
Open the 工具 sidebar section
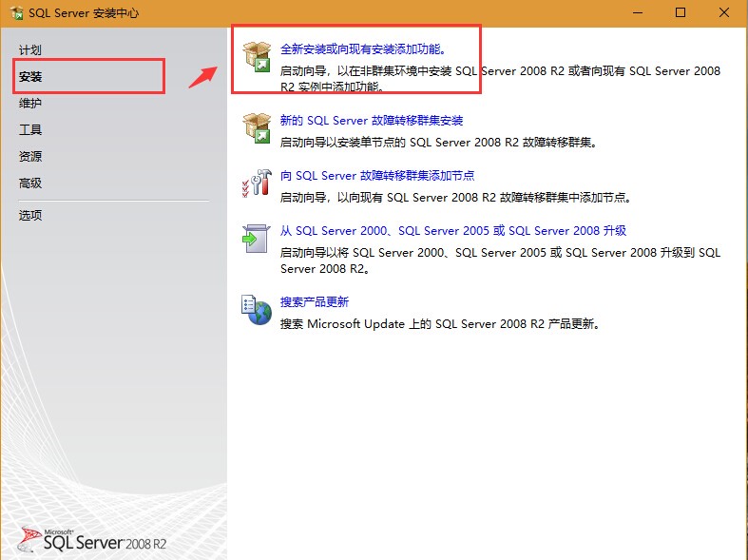click(x=30, y=129)
